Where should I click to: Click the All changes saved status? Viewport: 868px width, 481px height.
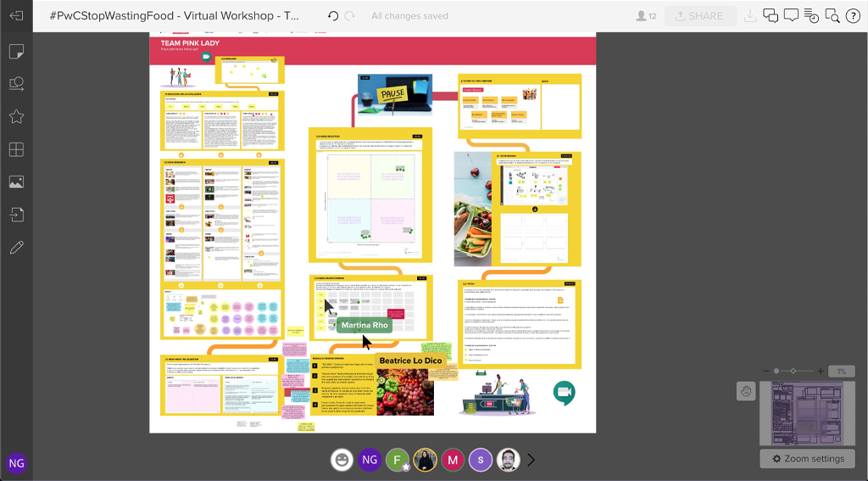pos(409,16)
